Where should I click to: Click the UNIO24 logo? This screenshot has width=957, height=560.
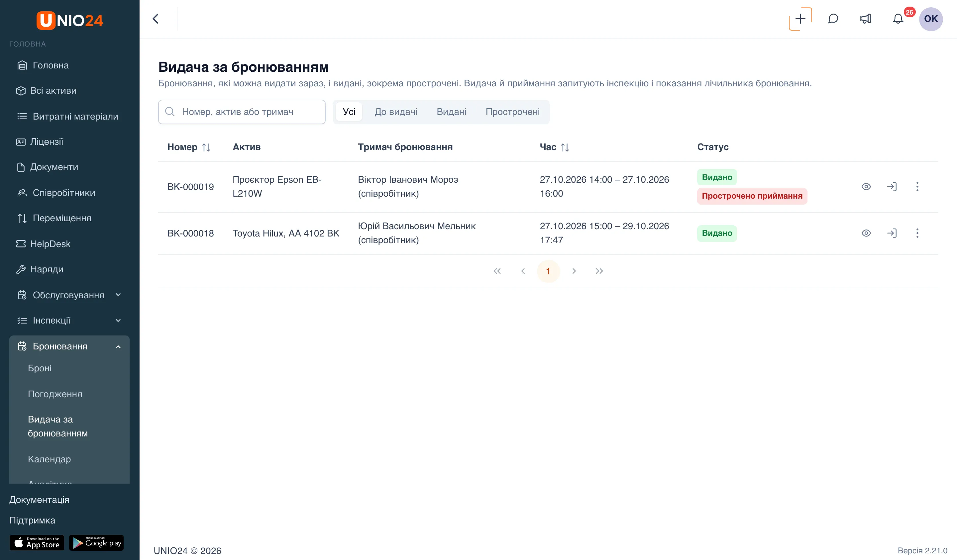(x=69, y=20)
